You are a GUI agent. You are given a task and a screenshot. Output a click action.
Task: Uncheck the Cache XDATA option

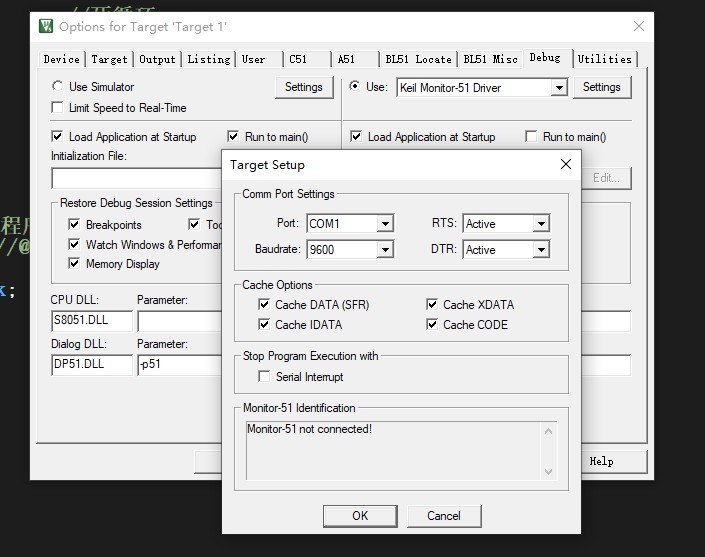(x=432, y=305)
